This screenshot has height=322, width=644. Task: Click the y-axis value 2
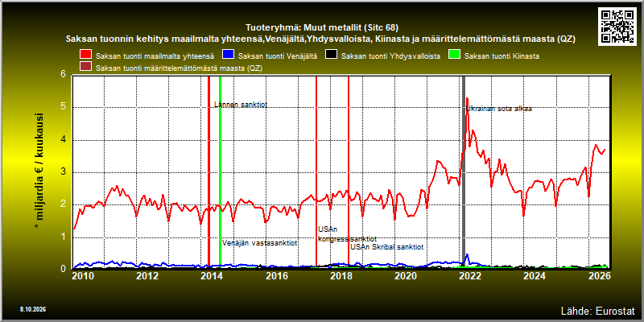pos(64,204)
